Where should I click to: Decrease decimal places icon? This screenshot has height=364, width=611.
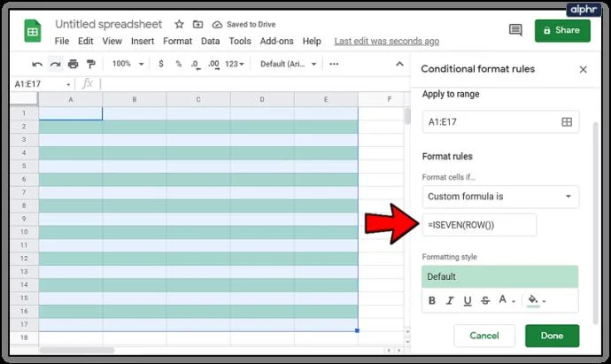(x=196, y=65)
